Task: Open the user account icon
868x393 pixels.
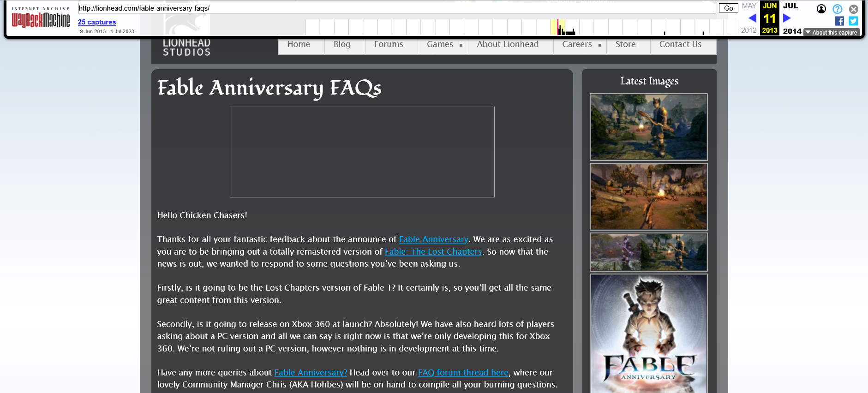Action: [821, 9]
